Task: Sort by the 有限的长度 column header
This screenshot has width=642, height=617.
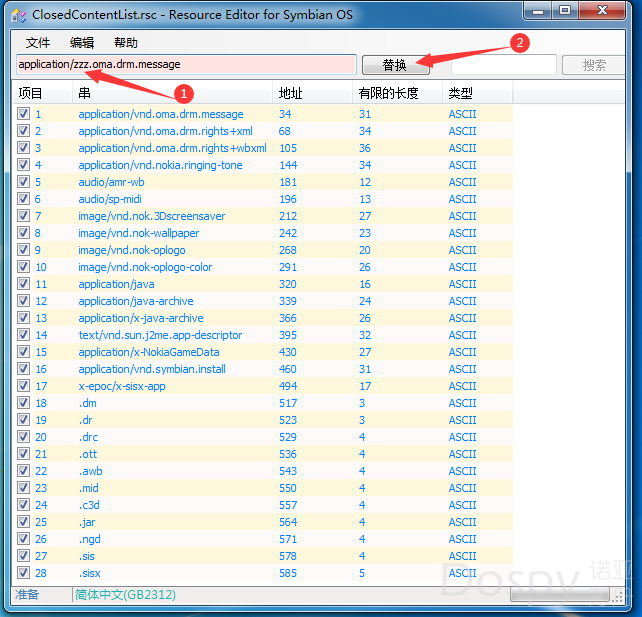Action: coord(398,93)
